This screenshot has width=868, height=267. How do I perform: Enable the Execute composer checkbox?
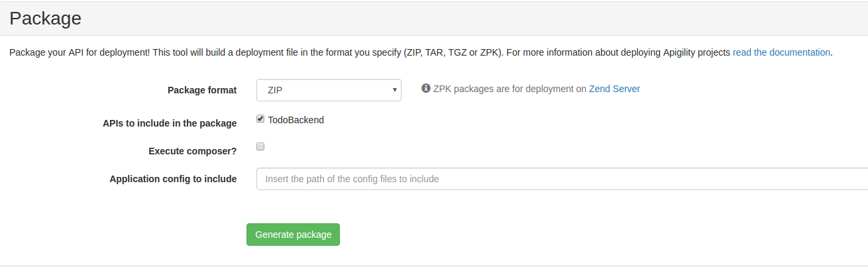(x=260, y=146)
